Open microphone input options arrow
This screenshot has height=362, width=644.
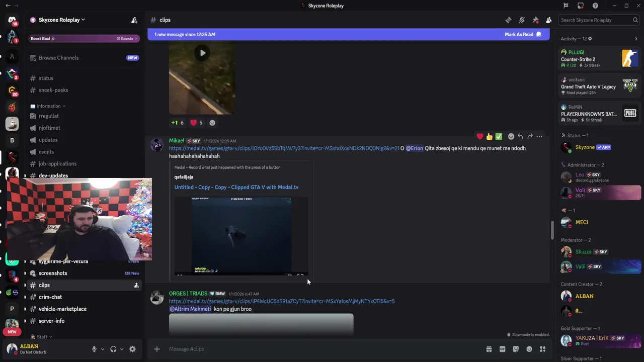[102, 349]
